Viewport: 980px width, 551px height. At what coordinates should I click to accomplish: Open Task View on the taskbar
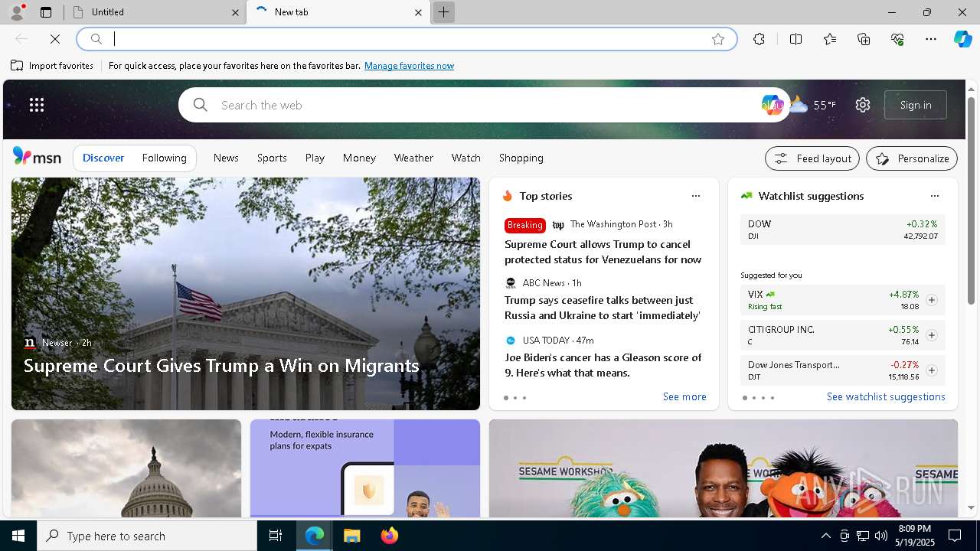[x=276, y=536]
